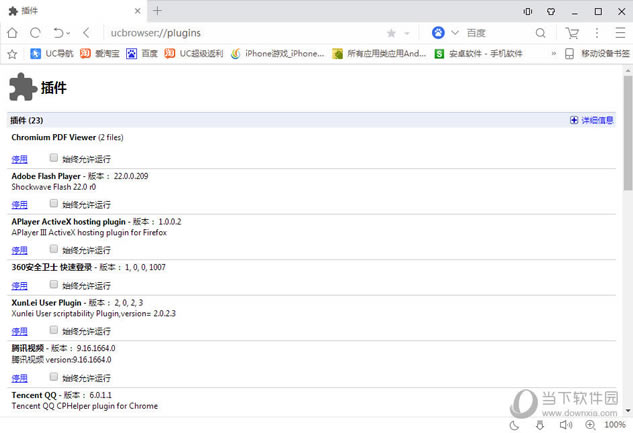Check always allow for Chromium PDF Viewer

pos(54,158)
